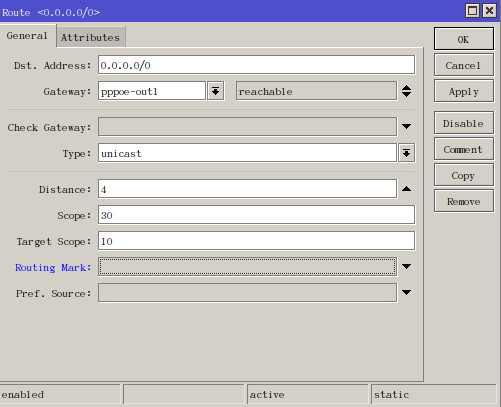Apply the route settings

pyautogui.click(x=464, y=91)
